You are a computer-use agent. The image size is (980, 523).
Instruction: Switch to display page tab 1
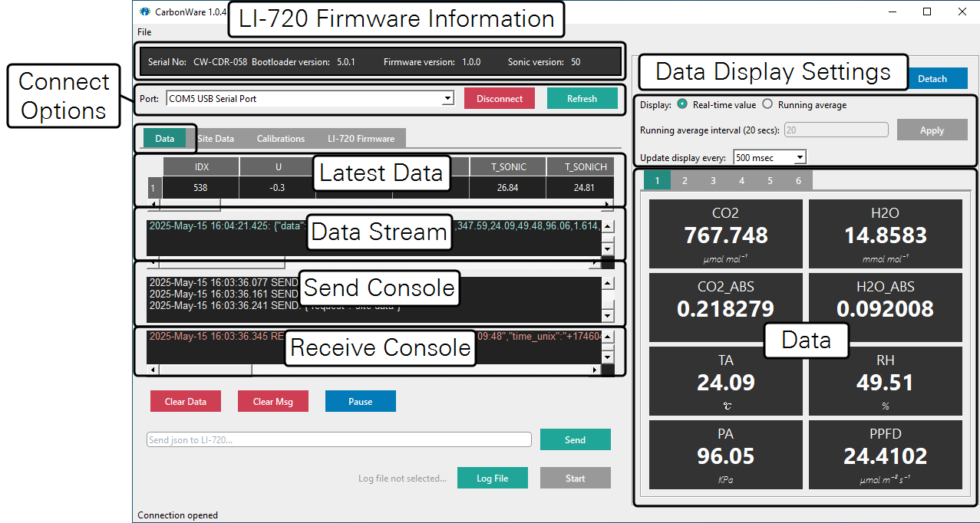(x=658, y=180)
